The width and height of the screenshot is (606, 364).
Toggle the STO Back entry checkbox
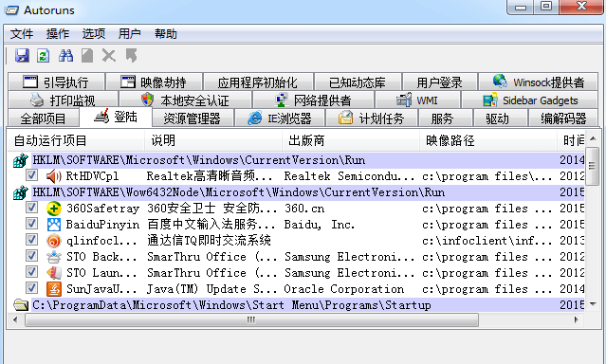pos(31,256)
